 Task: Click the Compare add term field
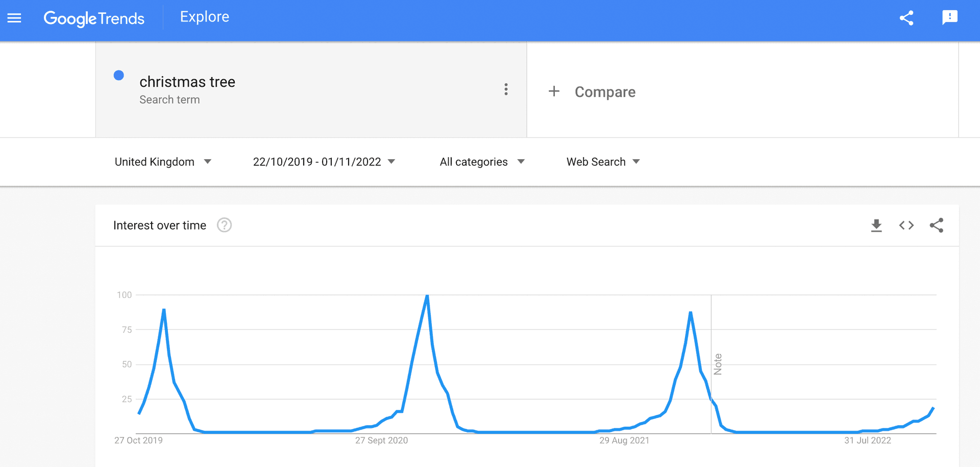tap(605, 92)
